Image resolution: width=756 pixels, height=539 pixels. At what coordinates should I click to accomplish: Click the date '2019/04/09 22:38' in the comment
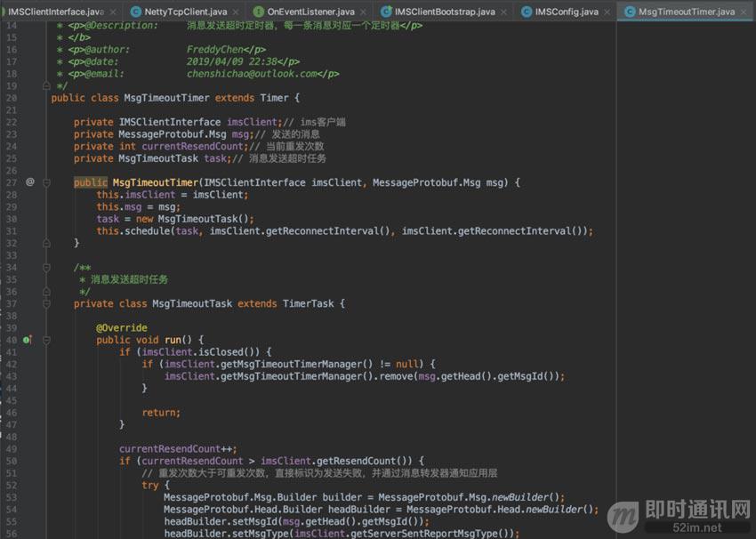pyautogui.click(x=232, y=61)
